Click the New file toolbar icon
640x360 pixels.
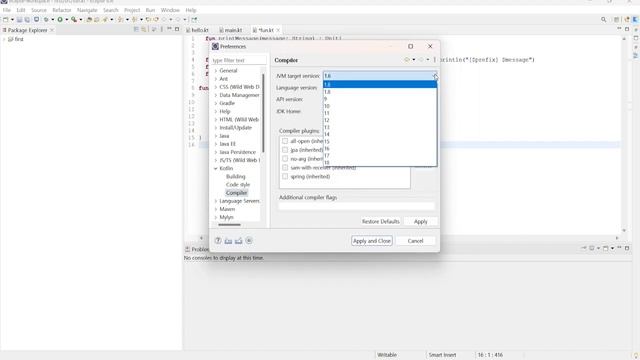(x=6, y=20)
